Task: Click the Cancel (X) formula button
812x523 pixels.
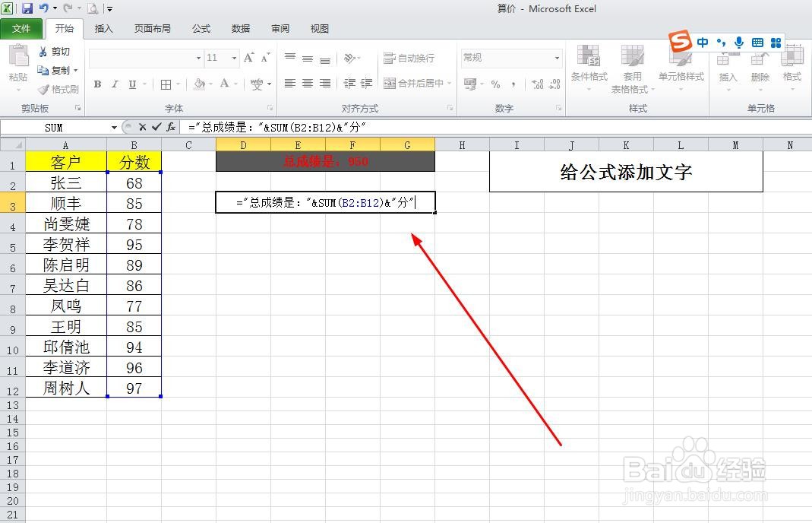Action: (142, 127)
